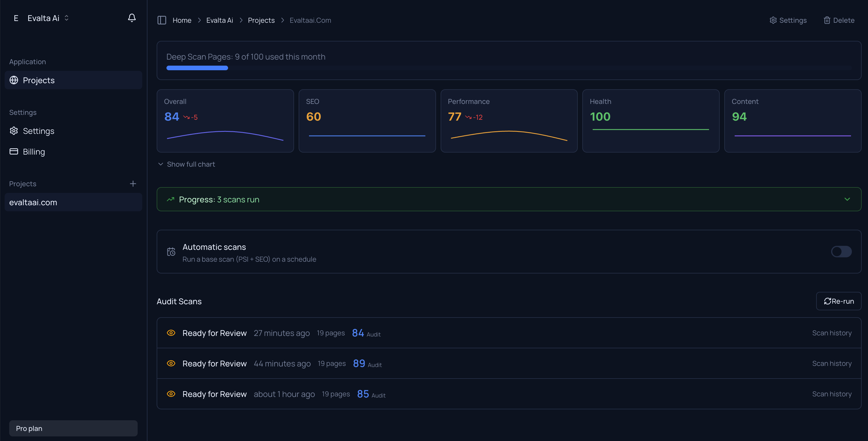Enable the Automatic scans toggle
This screenshot has height=441, width=868.
841,252
